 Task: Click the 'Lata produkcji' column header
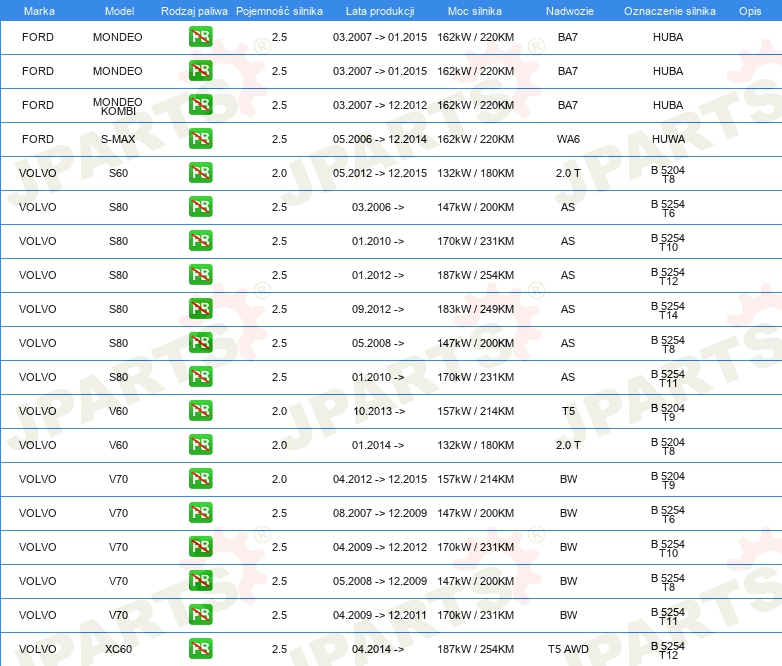click(x=380, y=11)
